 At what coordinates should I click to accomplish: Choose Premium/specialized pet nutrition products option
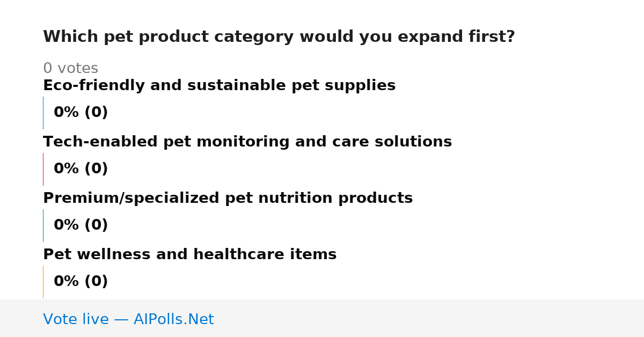tap(228, 199)
